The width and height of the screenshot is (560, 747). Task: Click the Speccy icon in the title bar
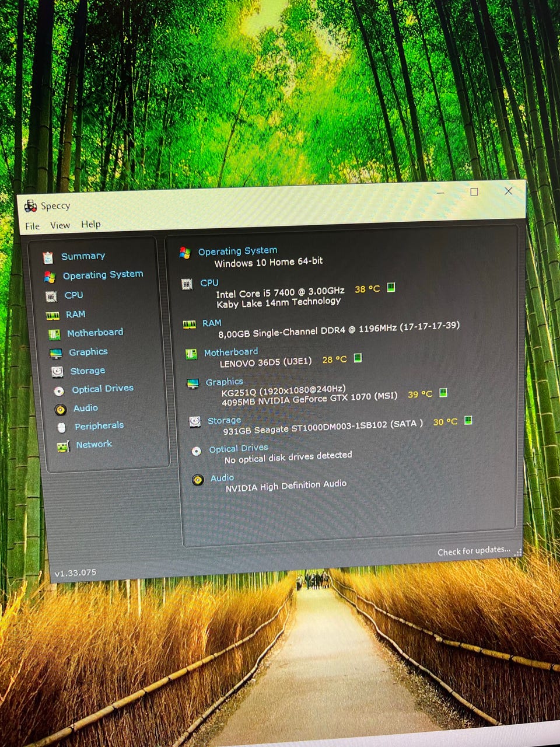tap(30, 206)
